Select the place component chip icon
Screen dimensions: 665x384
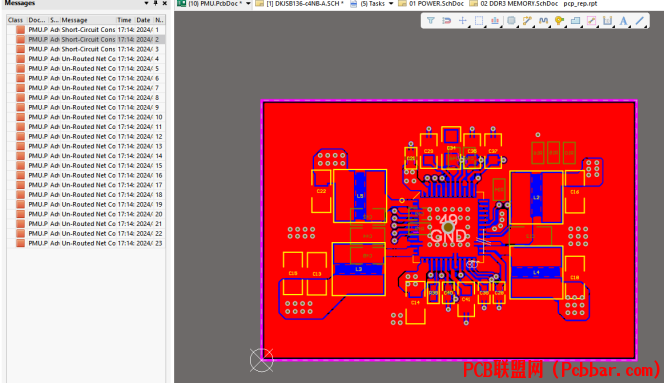point(511,20)
